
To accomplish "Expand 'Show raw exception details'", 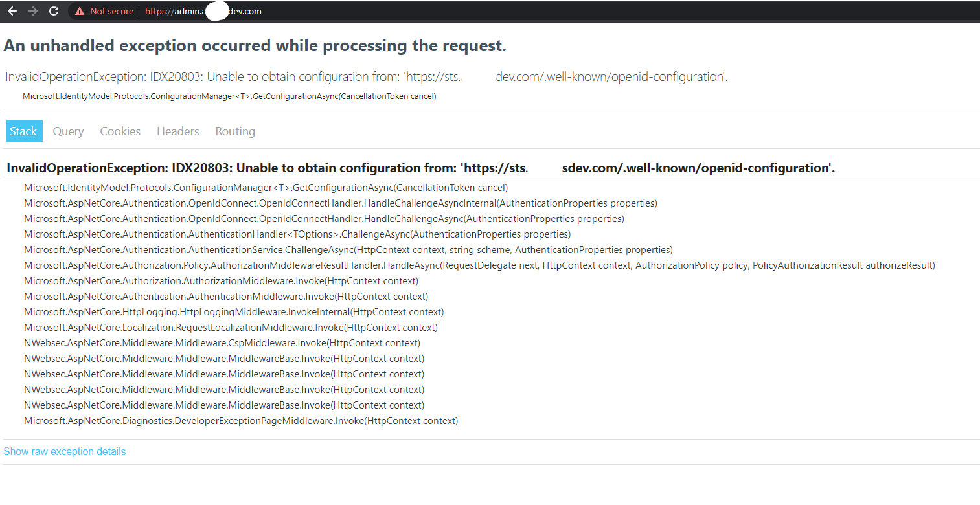I will tap(64, 451).
